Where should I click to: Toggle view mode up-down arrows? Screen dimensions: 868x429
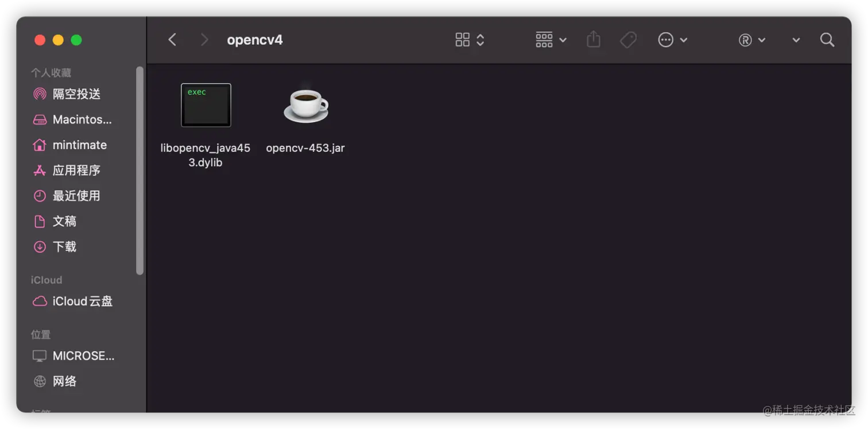[x=480, y=40]
